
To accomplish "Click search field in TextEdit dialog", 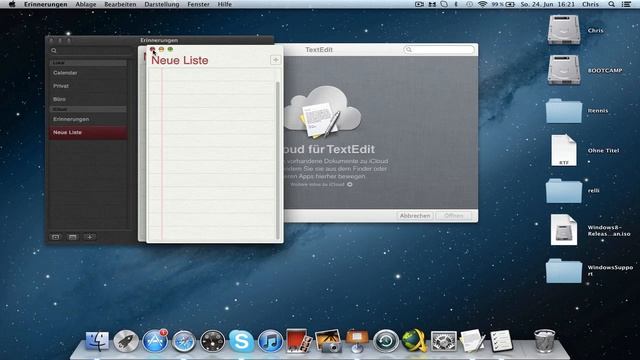I will point(439,49).
